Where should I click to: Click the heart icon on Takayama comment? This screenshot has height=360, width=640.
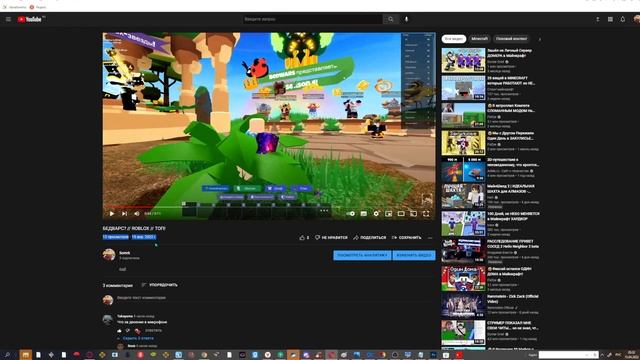[138, 331]
